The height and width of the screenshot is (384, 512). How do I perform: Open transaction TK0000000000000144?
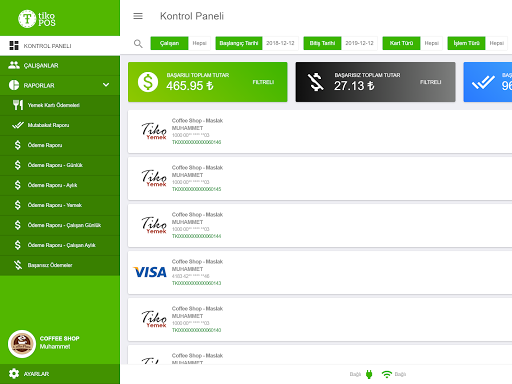click(x=196, y=236)
